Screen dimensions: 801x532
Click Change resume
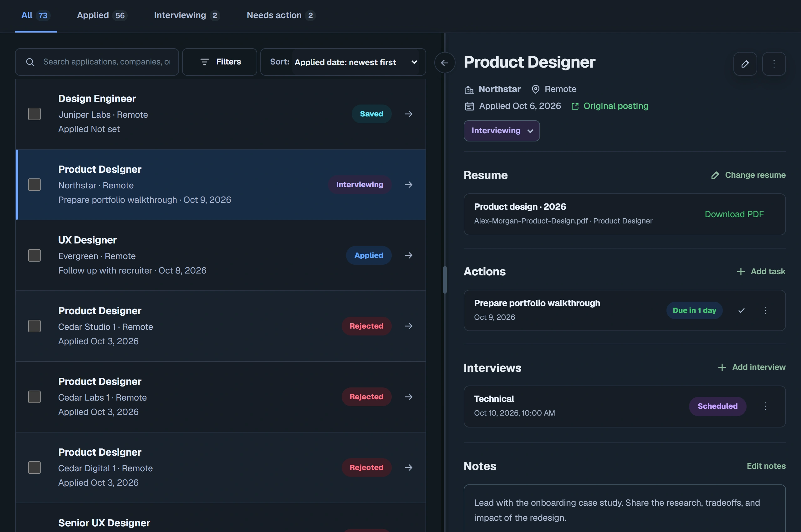tap(748, 175)
